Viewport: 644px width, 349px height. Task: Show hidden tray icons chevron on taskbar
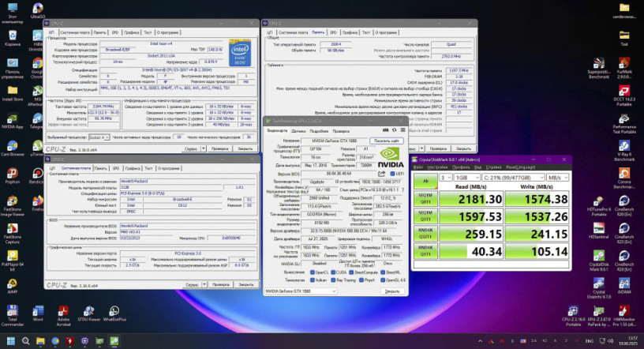pyautogui.click(x=480, y=341)
